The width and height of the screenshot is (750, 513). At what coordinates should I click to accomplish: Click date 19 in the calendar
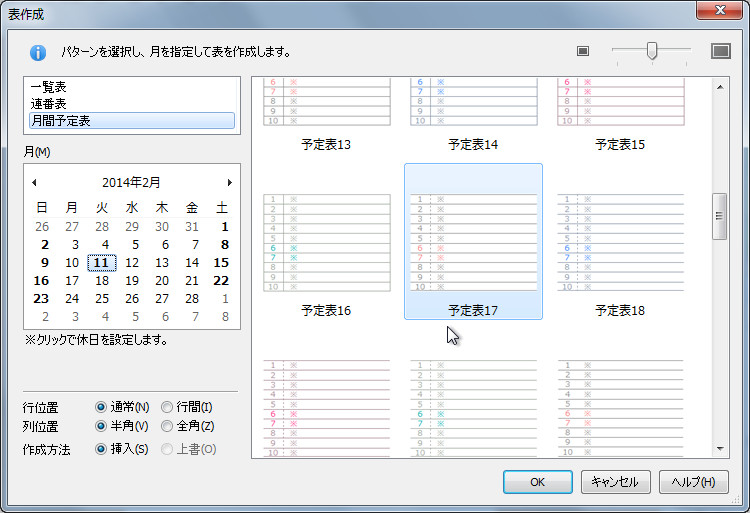coord(132,281)
